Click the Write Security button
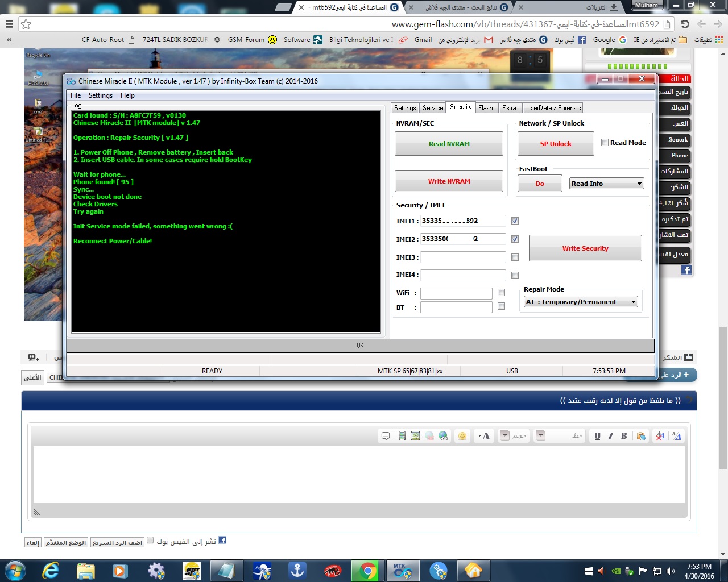Viewport: 728px width, 582px height. coord(585,248)
